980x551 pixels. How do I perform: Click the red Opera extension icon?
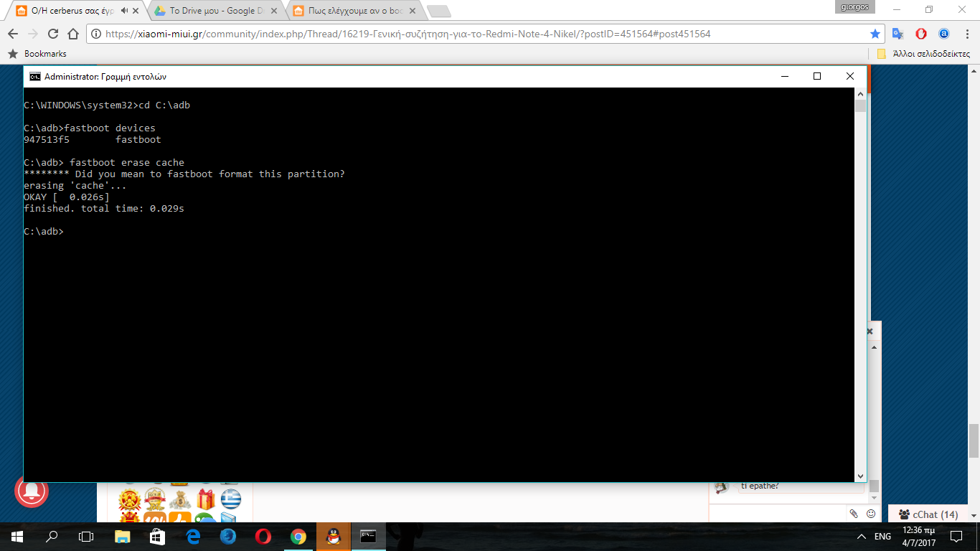point(921,34)
